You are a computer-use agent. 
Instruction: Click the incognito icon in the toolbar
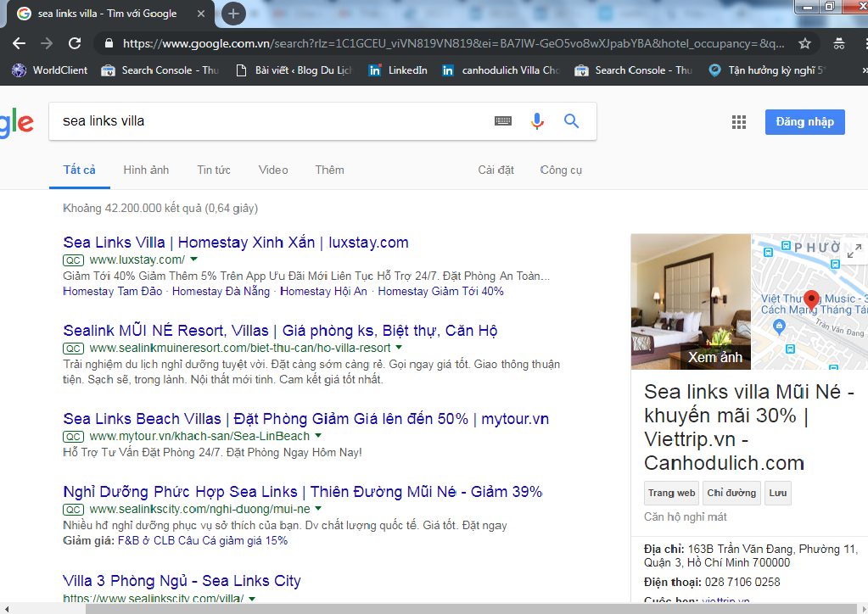[839, 43]
